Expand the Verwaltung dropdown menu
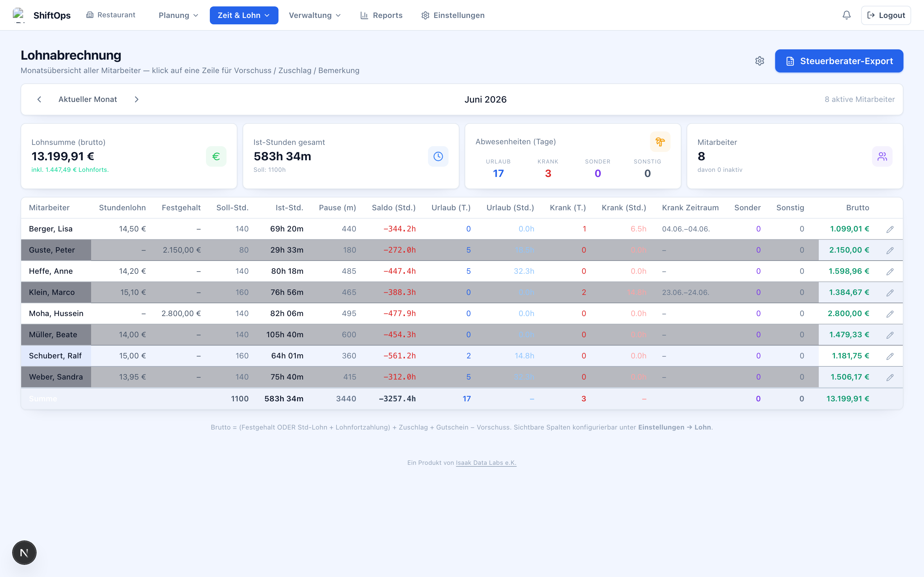924x577 pixels. pos(315,15)
